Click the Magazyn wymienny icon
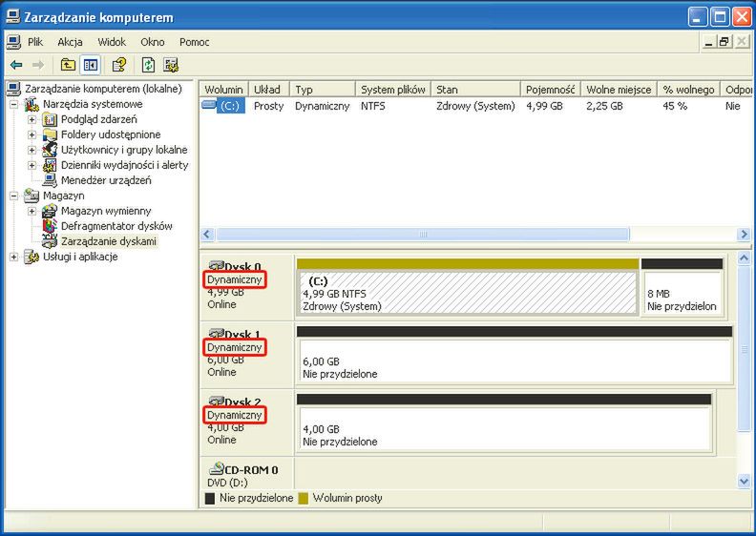 [x=50, y=211]
